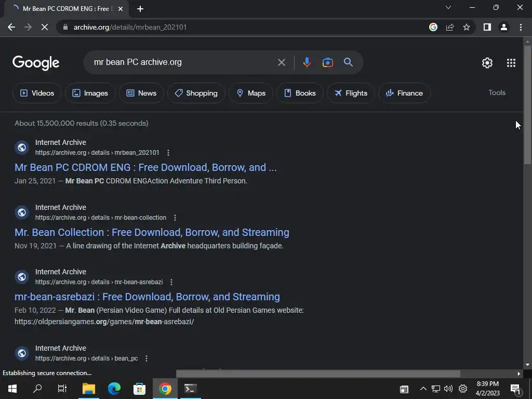Open more options for mr-bean-collection result

175,218
